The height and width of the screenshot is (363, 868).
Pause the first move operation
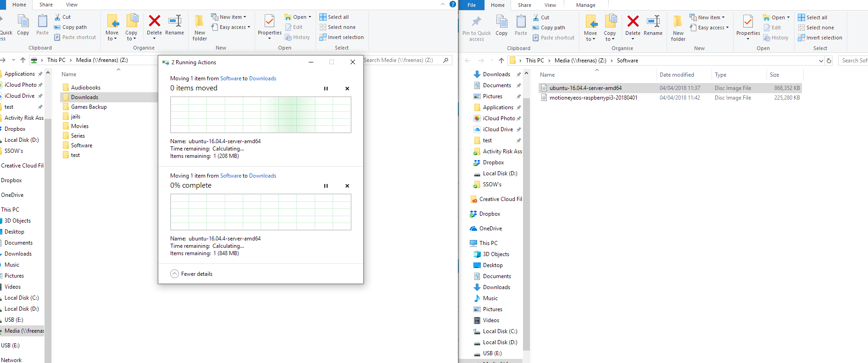coord(326,89)
